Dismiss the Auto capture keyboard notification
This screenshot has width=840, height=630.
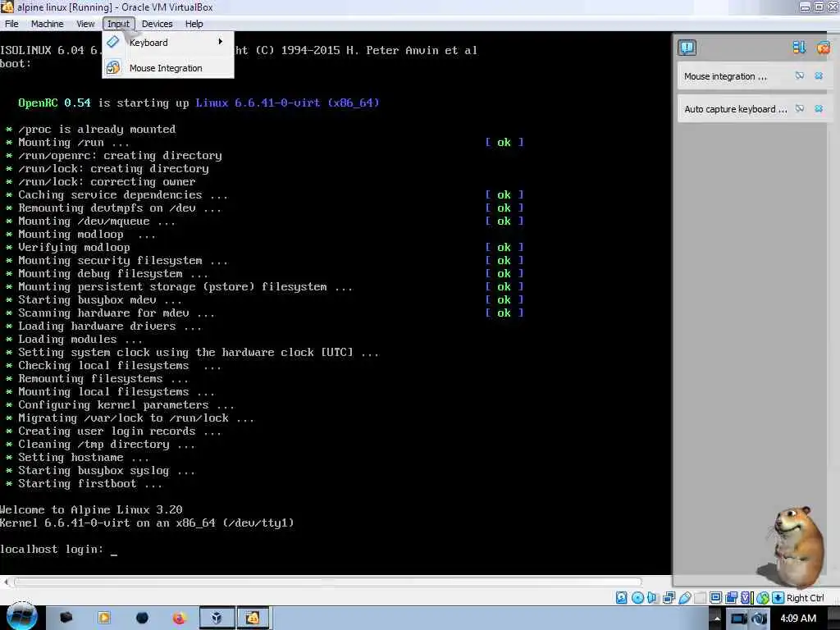[x=819, y=109]
